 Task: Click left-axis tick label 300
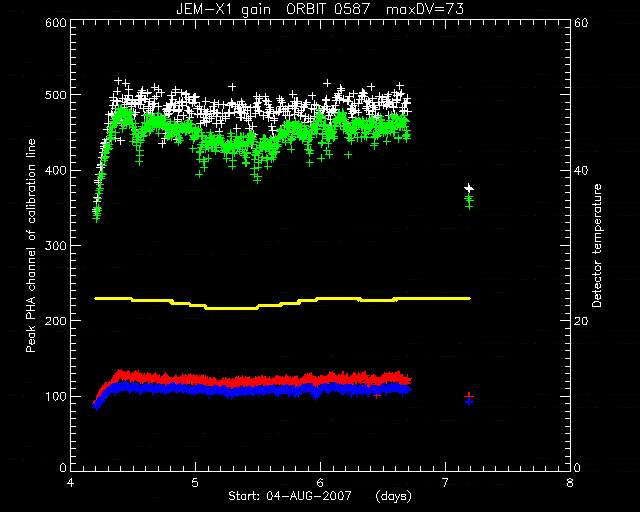pos(56,246)
